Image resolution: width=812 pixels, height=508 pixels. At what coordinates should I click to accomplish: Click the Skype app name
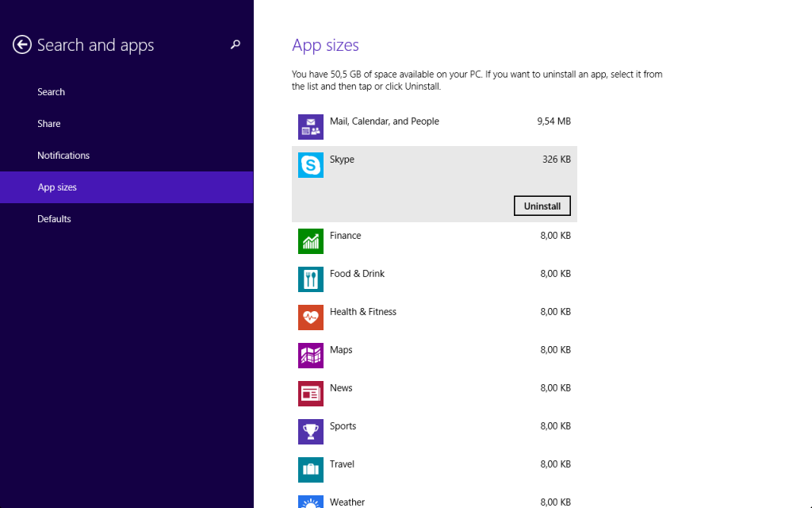pos(342,160)
